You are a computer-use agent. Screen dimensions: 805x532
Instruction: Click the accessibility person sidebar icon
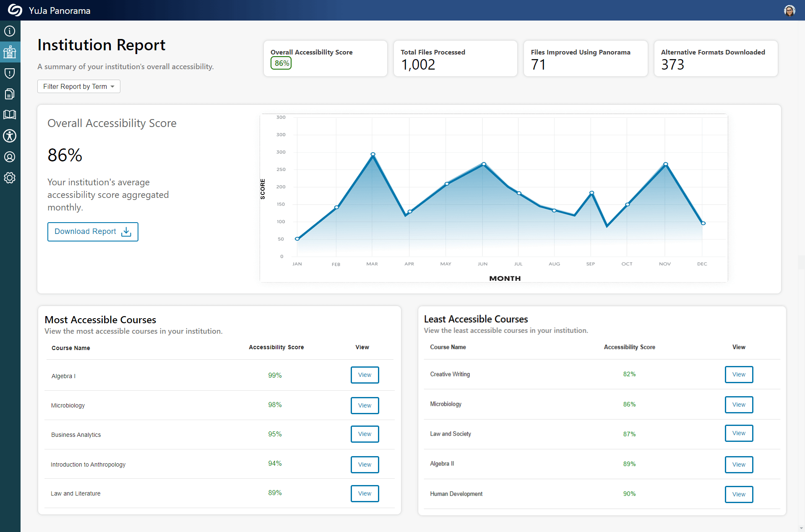[x=10, y=136]
